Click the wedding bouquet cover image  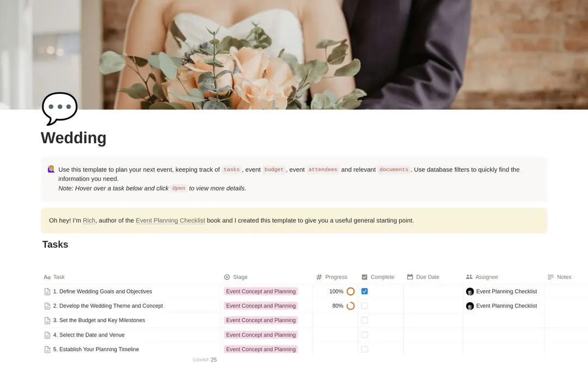294,55
